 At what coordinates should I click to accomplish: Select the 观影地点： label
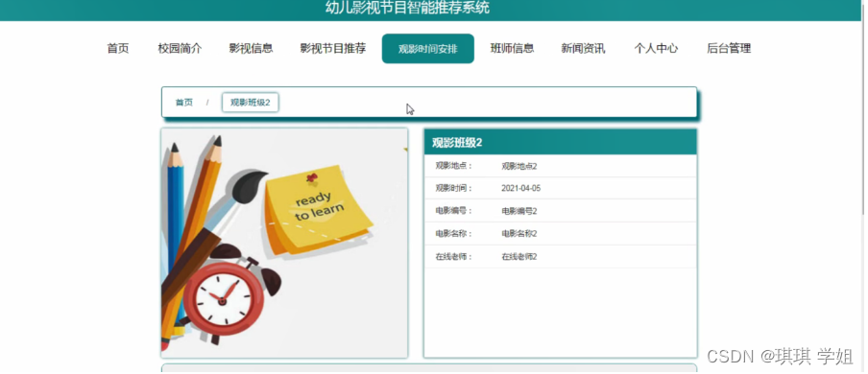(x=454, y=166)
